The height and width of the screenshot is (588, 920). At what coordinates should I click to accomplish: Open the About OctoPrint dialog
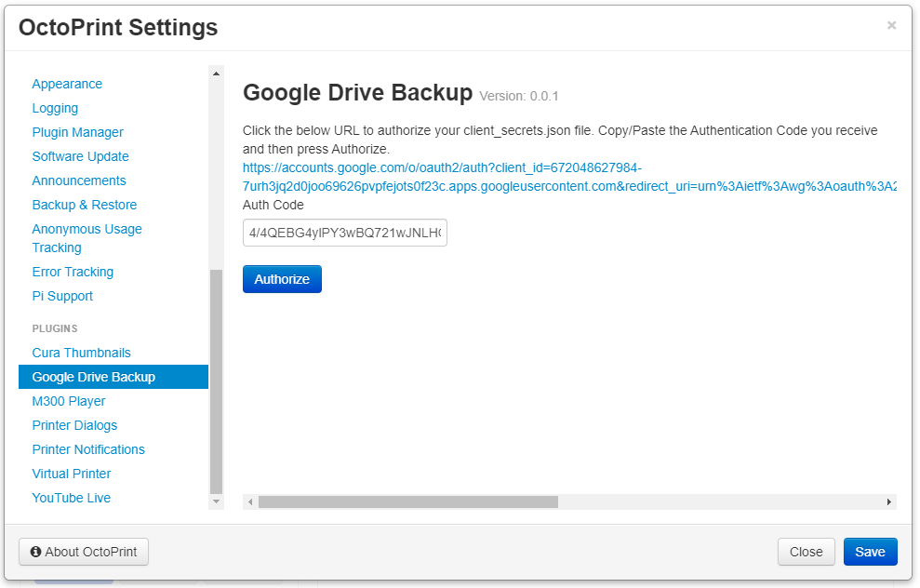click(x=84, y=552)
